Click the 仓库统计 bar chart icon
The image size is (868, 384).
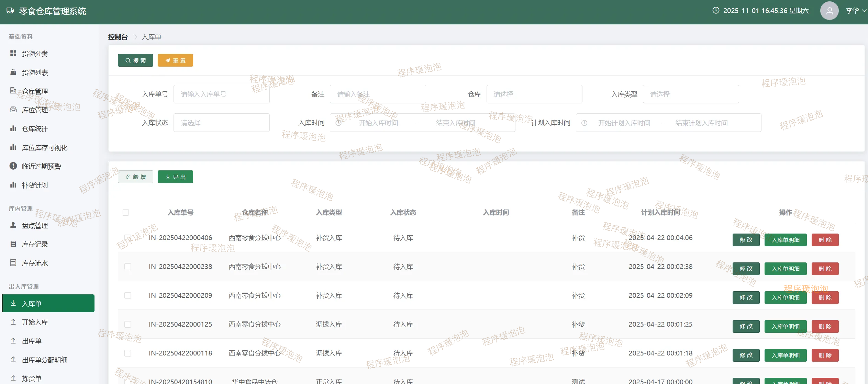13,128
